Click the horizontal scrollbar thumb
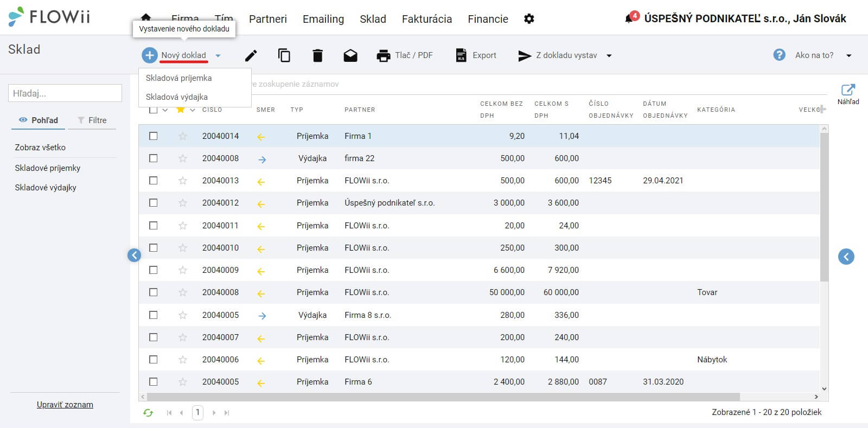 coord(443,397)
